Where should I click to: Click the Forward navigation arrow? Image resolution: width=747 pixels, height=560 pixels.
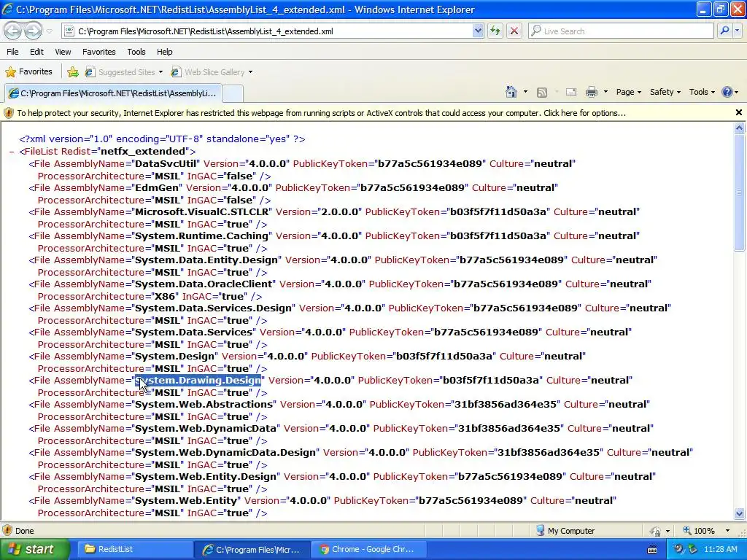point(33,31)
